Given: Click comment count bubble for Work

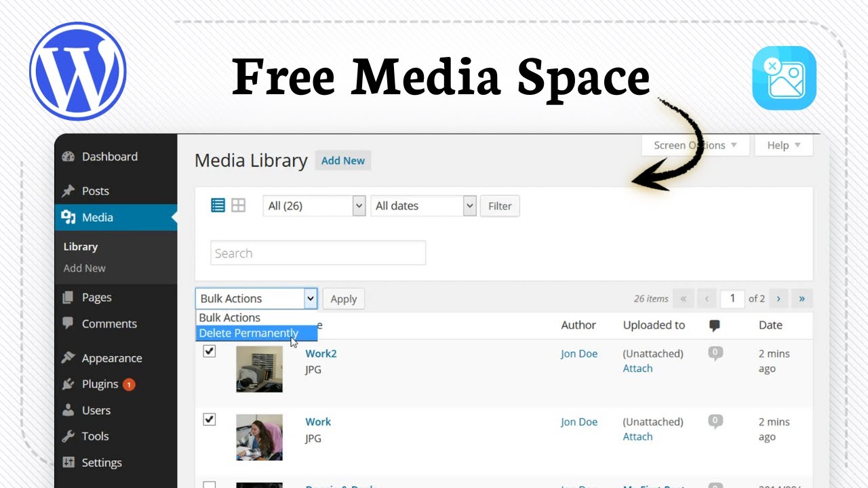Looking at the screenshot, I should 715,422.
